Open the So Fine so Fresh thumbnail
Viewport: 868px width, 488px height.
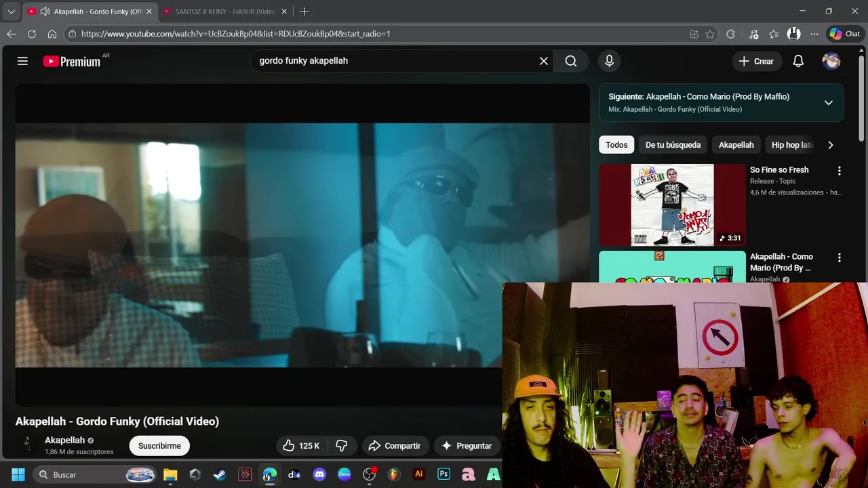672,205
